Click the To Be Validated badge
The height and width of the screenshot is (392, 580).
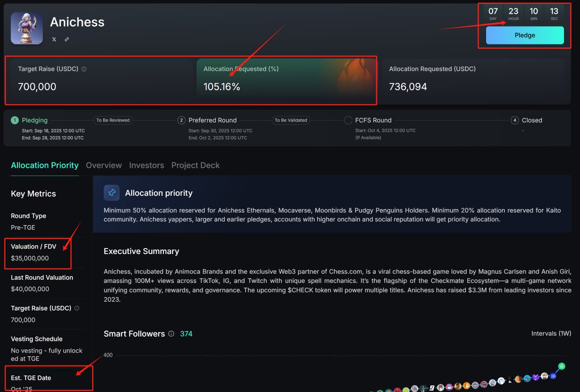pyautogui.click(x=291, y=120)
